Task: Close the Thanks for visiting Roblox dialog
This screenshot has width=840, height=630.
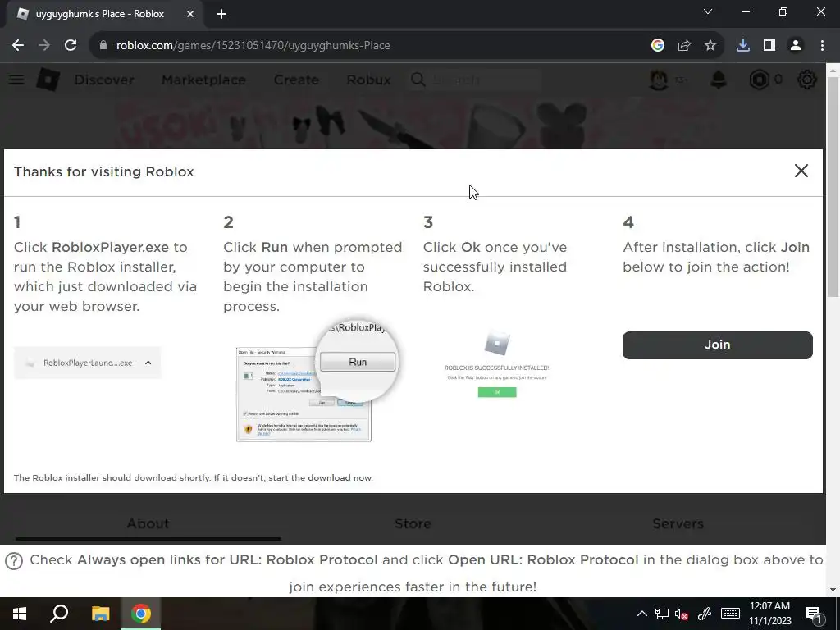Action: 801,171
